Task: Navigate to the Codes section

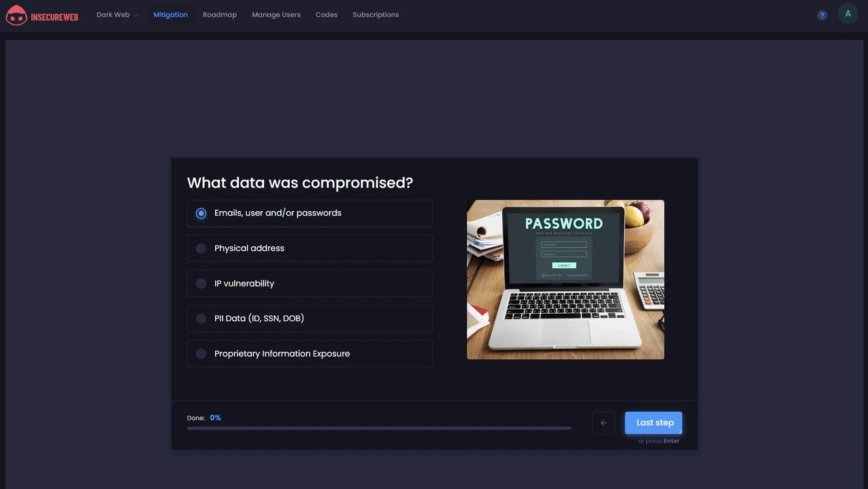Action: pos(326,15)
